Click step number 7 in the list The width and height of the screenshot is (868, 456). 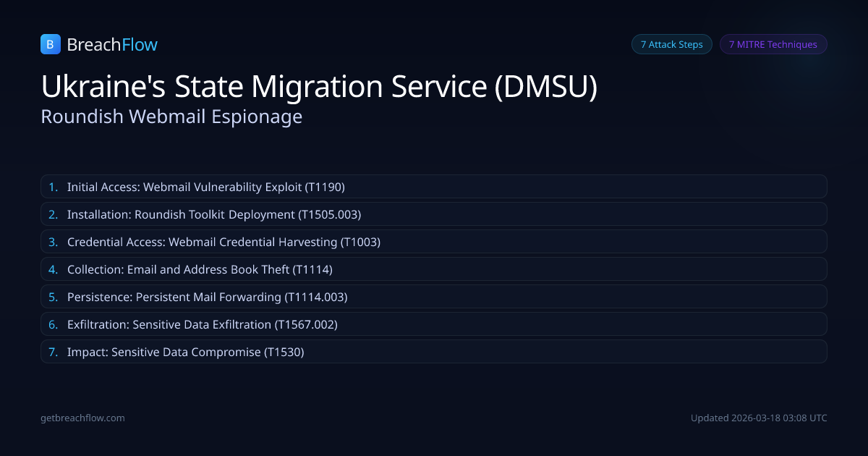pos(53,352)
